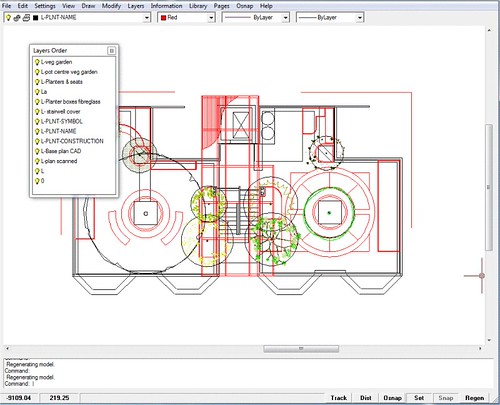Open the Information menu

166,6
